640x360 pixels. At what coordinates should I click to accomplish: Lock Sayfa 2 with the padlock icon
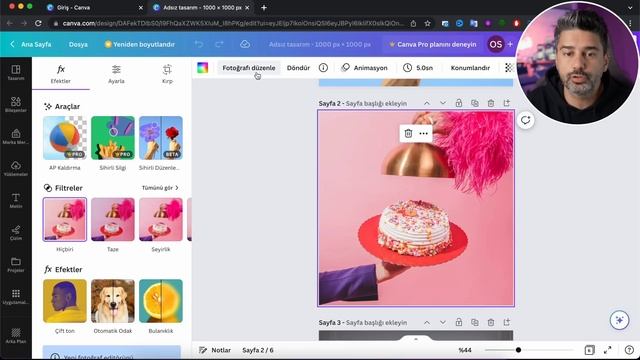459,103
